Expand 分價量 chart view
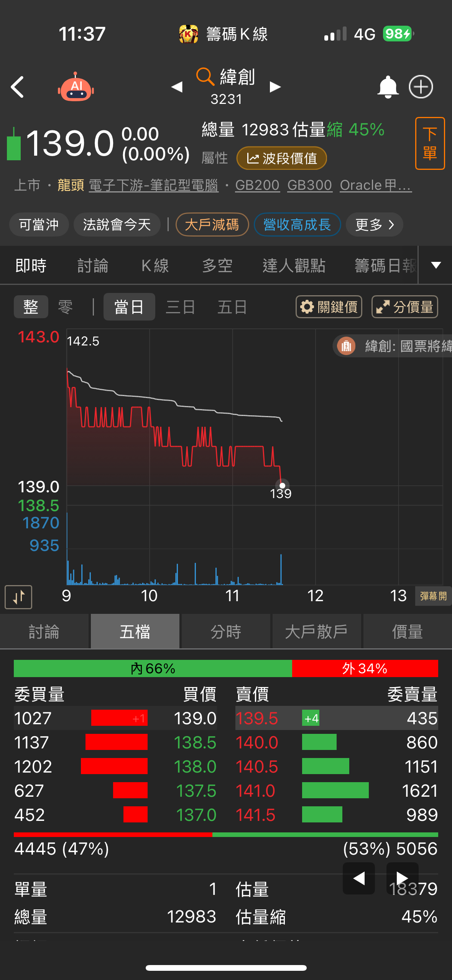Screen dimensions: 452x980 click(405, 307)
